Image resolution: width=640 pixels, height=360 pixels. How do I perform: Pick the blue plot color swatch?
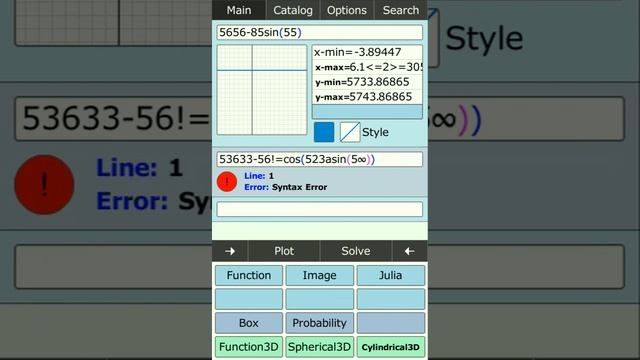coord(324,132)
